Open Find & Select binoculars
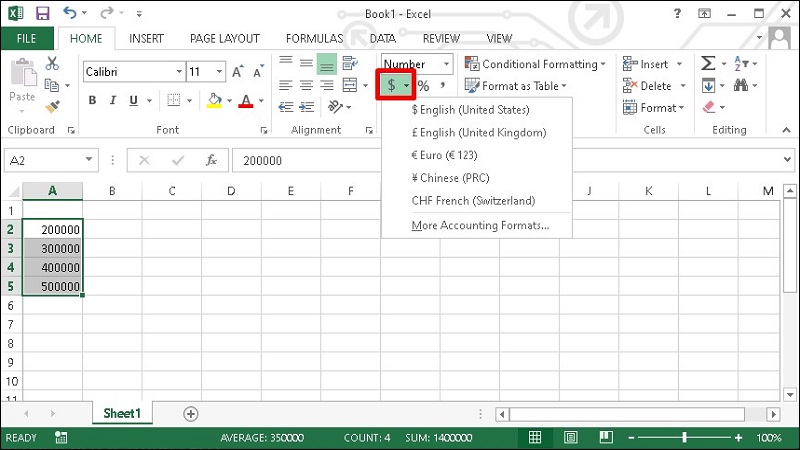 [x=741, y=85]
